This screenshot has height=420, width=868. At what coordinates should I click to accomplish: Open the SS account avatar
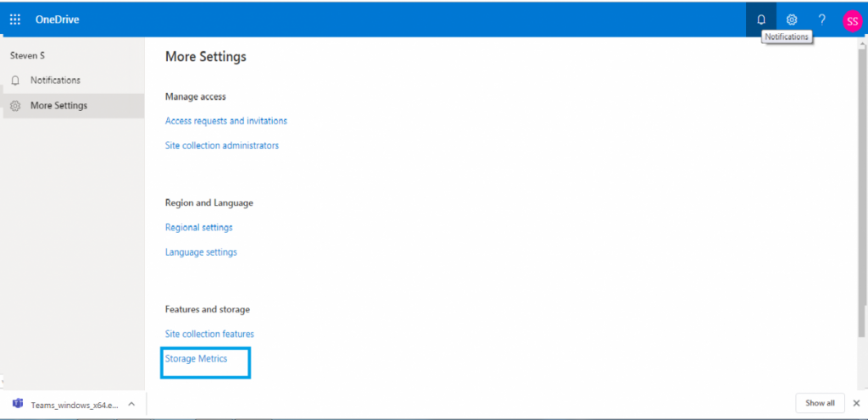tap(853, 21)
